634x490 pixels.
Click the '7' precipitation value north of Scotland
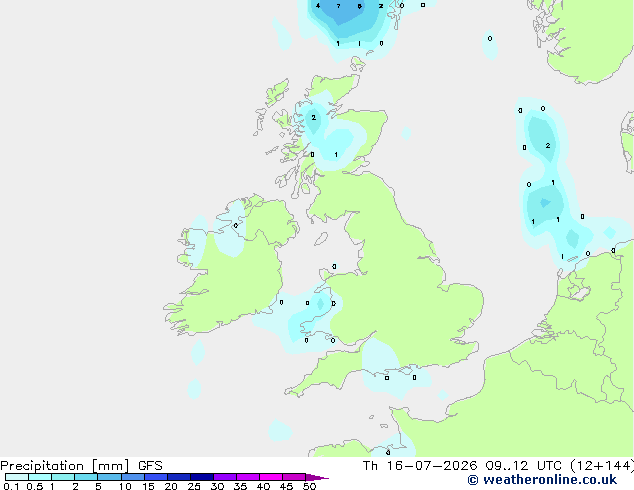coord(338,6)
